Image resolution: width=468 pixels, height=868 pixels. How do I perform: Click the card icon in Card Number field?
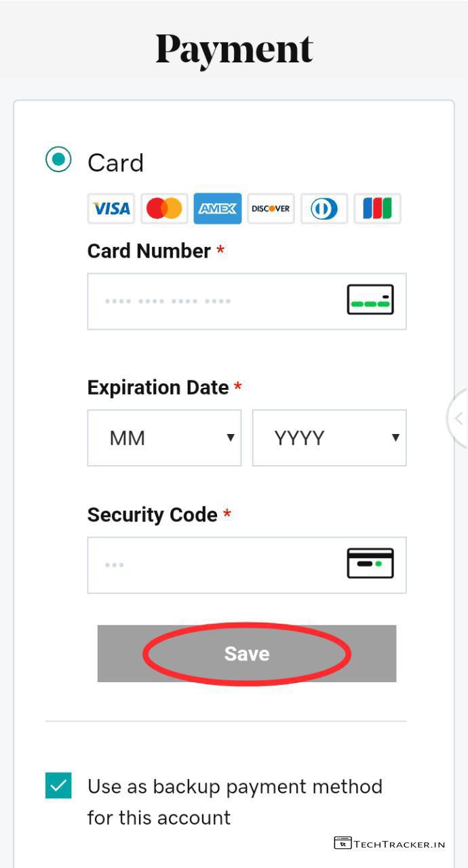pos(370,300)
